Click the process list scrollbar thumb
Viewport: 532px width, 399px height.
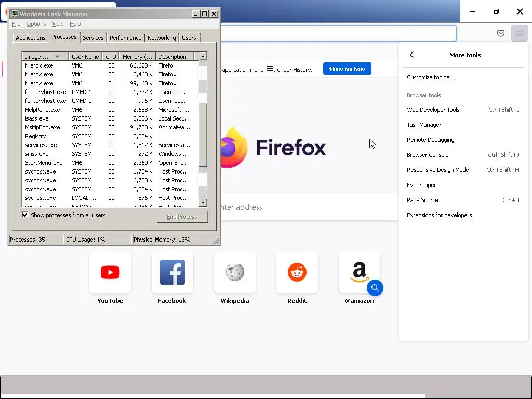pos(203,135)
